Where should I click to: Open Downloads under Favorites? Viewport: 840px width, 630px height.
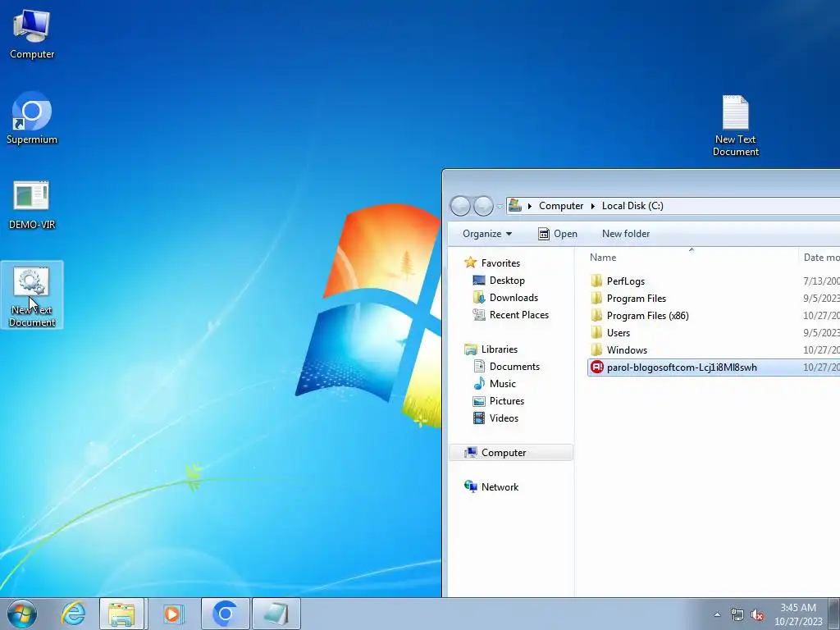point(514,297)
